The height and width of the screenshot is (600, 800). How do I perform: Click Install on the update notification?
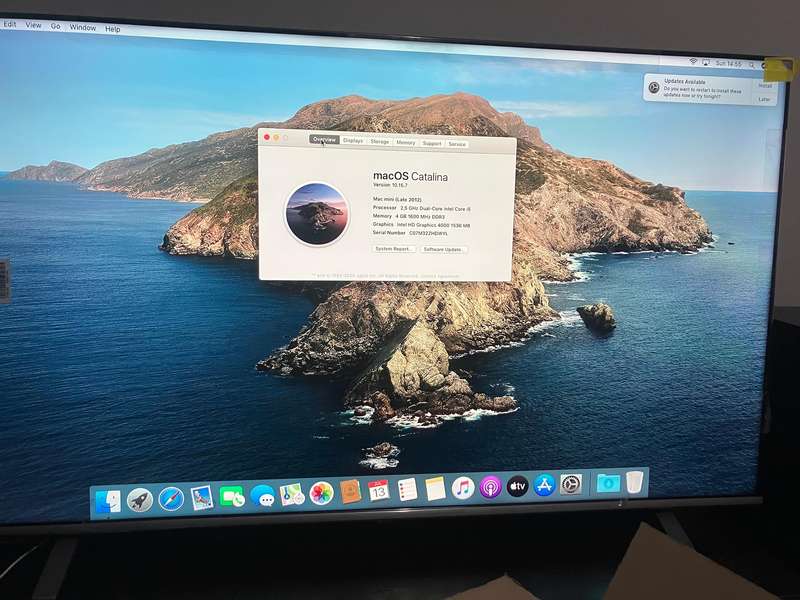click(765, 86)
